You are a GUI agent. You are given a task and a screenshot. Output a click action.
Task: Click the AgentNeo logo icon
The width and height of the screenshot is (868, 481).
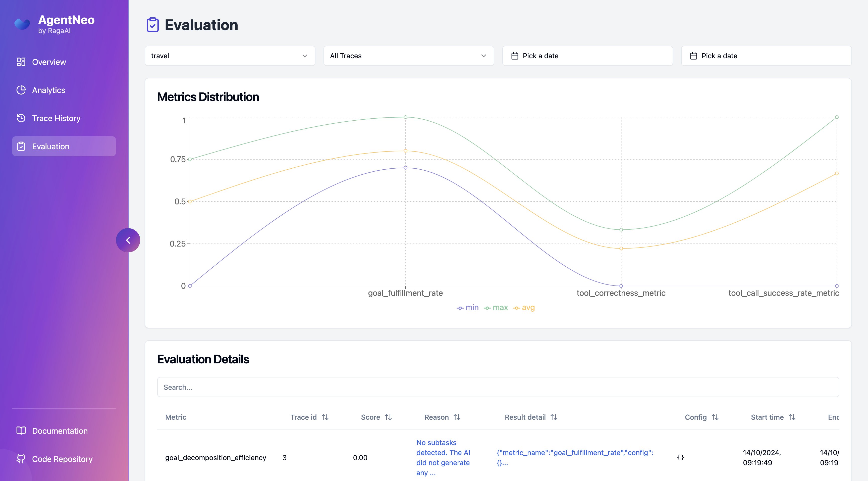pos(23,23)
